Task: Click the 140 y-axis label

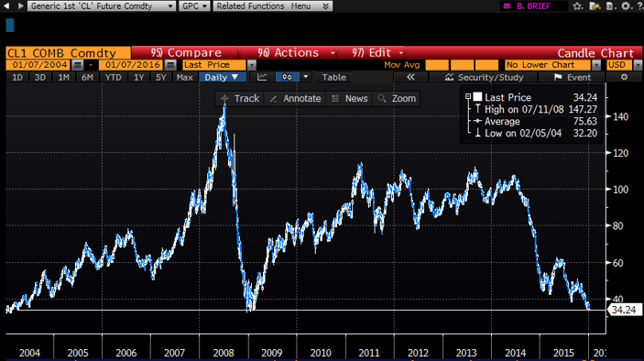Action: coord(620,117)
